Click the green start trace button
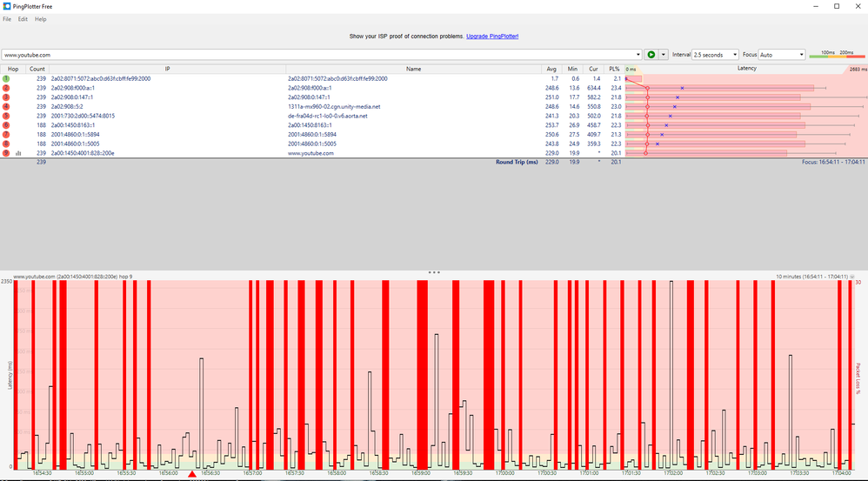This screenshot has height=481, width=868. click(x=651, y=55)
